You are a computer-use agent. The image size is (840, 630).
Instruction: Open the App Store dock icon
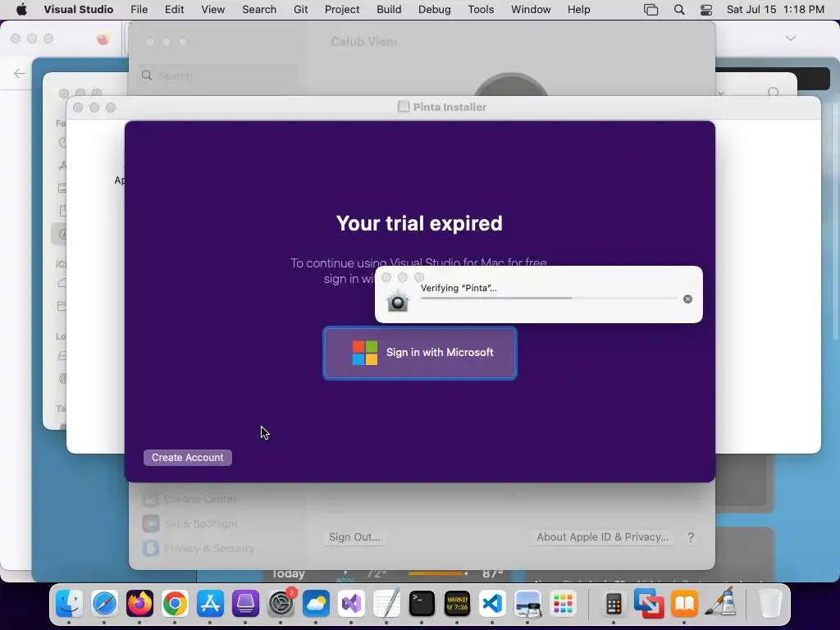click(x=210, y=604)
